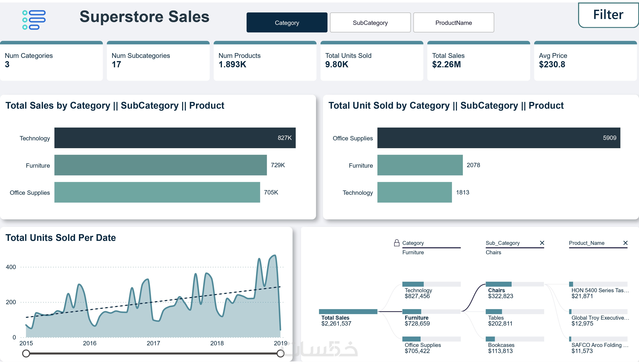Switch to the ProductName view
The image size is (639, 364).
point(453,22)
